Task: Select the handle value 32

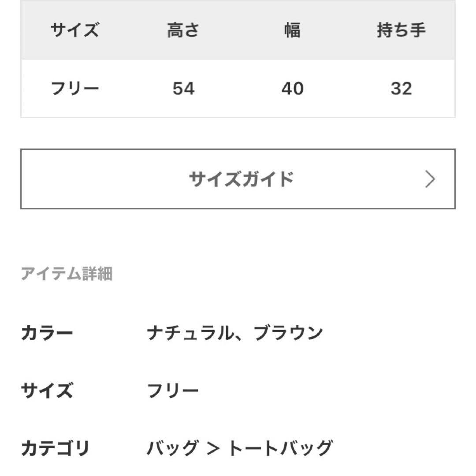Action: click(401, 89)
